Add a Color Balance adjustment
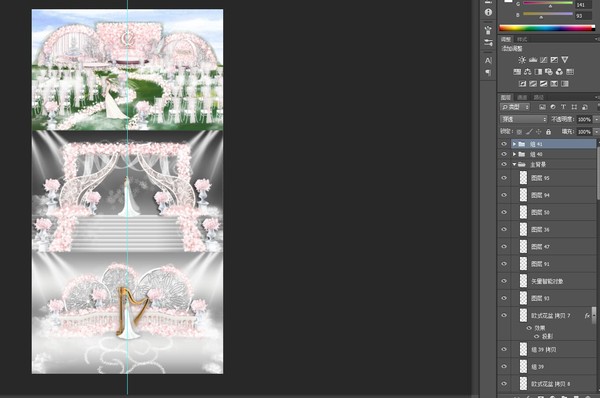The width and height of the screenshot is (600, 398). coord(527,72)
